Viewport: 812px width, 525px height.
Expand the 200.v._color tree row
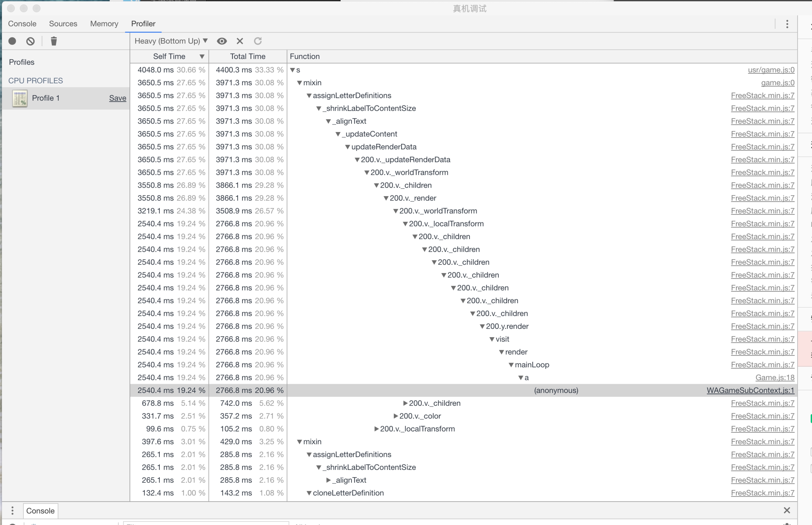tap(396, 416)
